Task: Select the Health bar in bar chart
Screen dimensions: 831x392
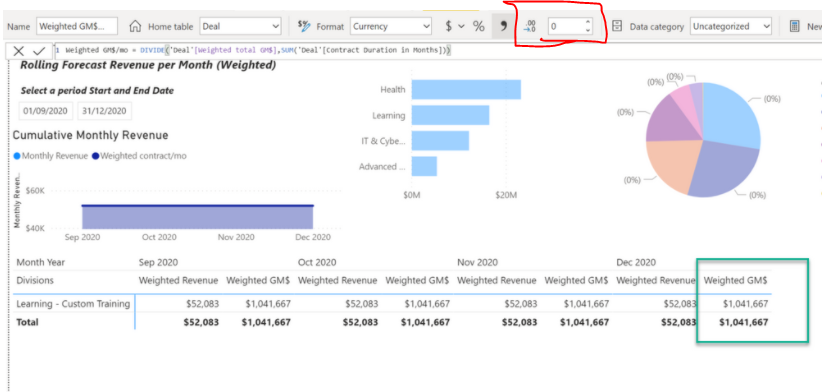Action: pos(466,90)
